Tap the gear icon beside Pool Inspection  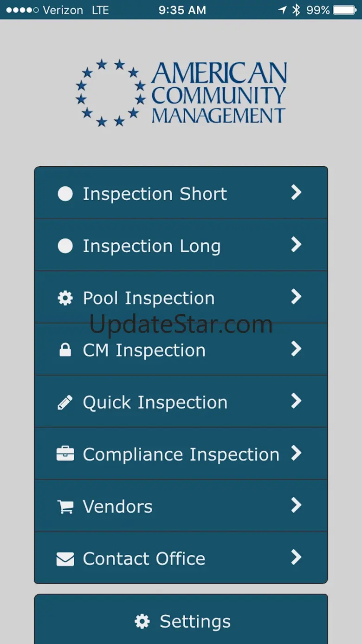coord(65,298)
